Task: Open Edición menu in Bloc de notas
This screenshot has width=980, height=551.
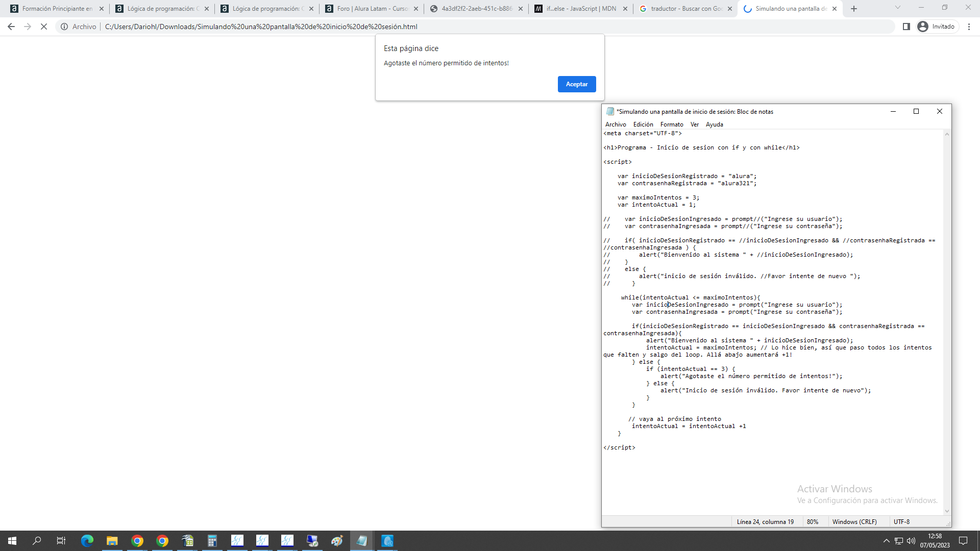Action: point(643,124)
